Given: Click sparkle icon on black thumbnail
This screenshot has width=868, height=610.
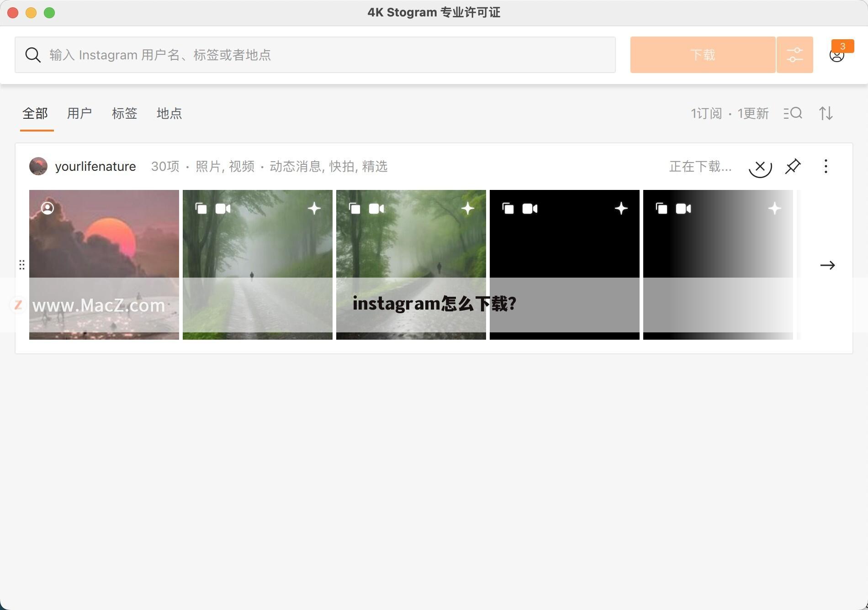Looking at the screenshot, I should tap(621, 209).
